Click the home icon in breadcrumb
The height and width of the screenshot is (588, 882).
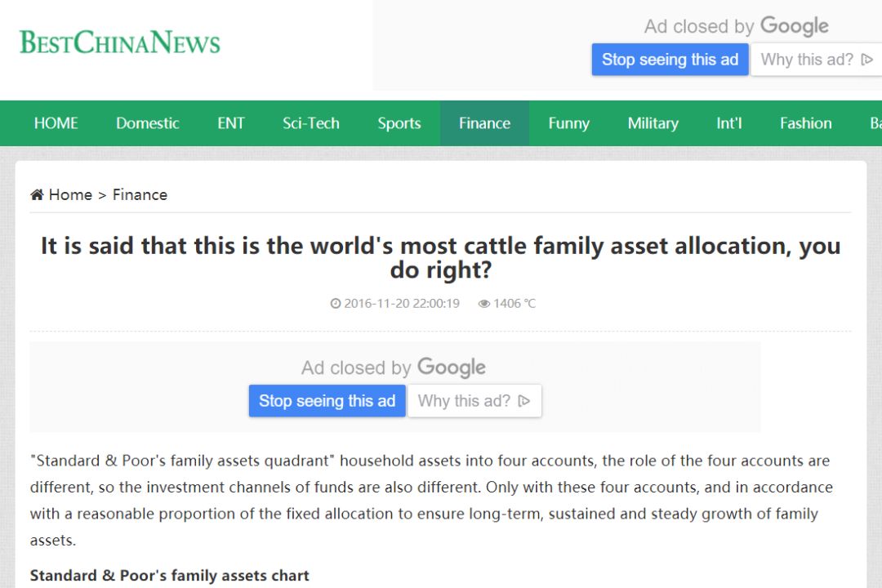(x=37, y=194)
